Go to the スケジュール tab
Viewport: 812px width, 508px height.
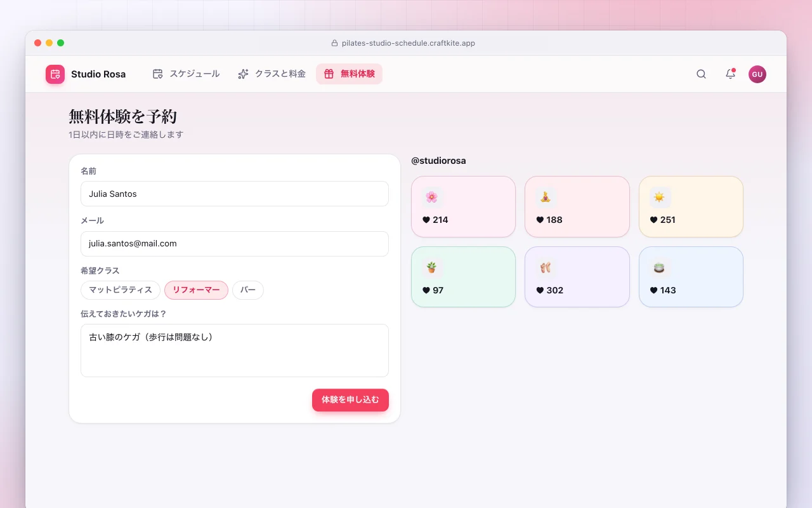(x=186, y=74)
